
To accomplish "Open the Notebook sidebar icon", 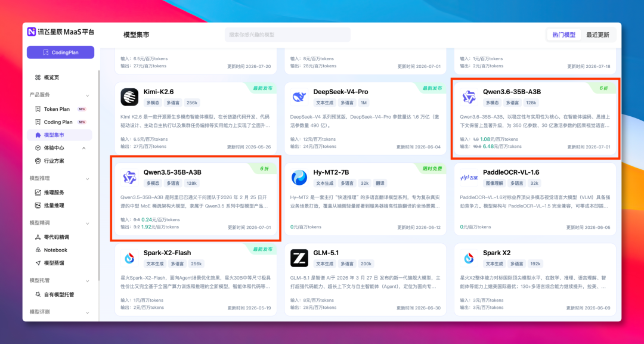I will point(38,250).
